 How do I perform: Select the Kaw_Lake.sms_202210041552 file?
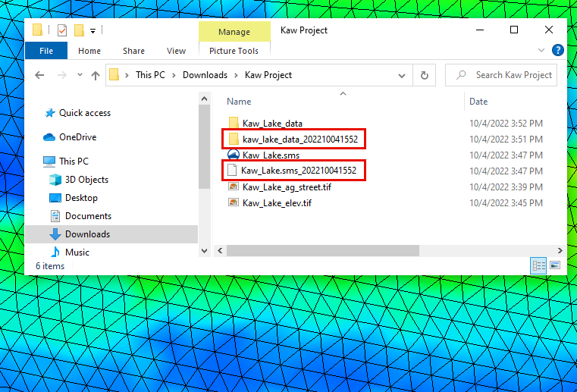(x=299, y=171)
